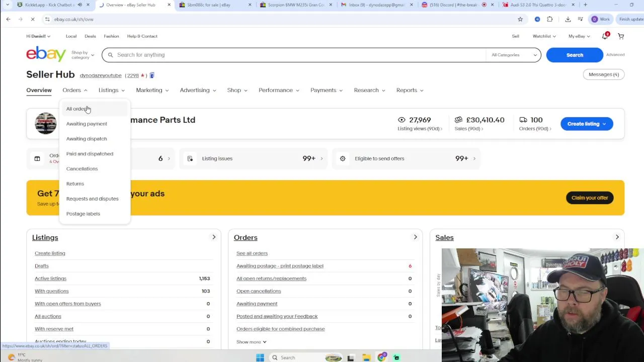
Task: Click the weather widget in the taskbar
Action: pos(25,357)
